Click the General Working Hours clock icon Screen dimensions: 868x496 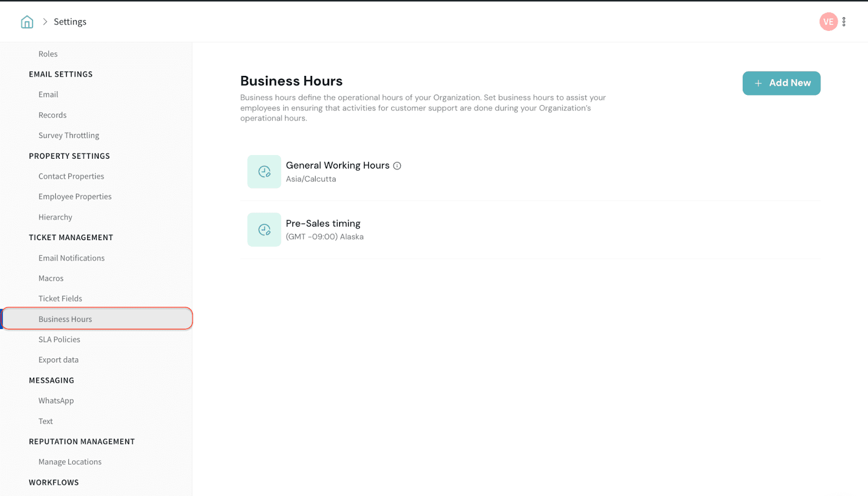[264, 172]
